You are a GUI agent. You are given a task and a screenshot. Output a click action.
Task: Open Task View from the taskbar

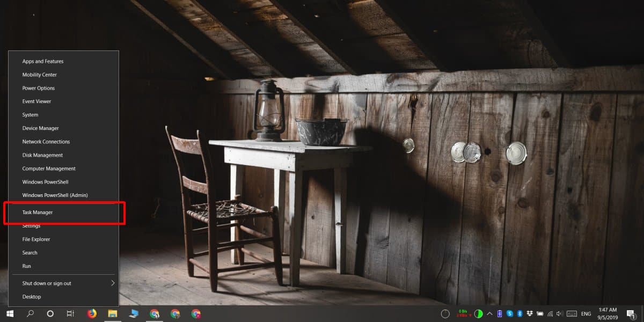70,313
